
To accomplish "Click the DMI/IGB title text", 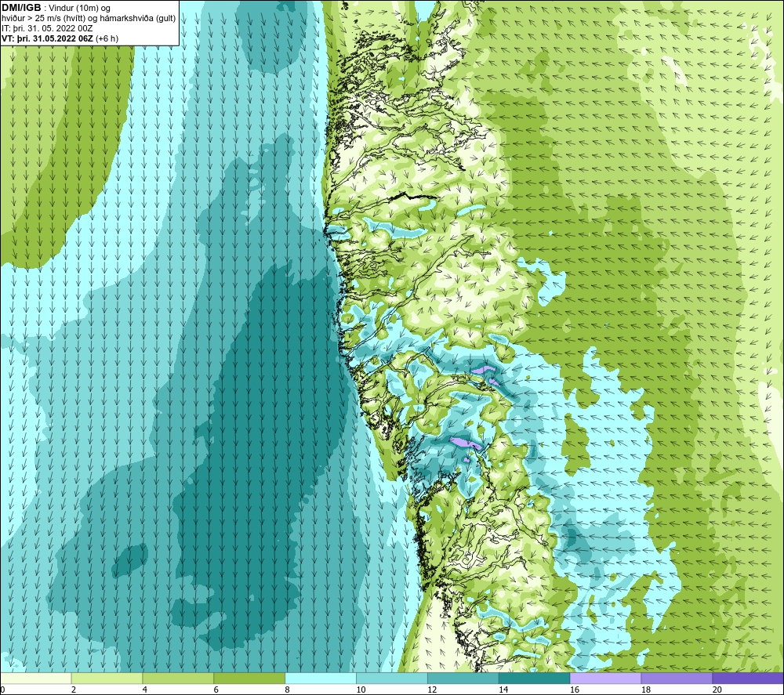I will click(21, 8).
